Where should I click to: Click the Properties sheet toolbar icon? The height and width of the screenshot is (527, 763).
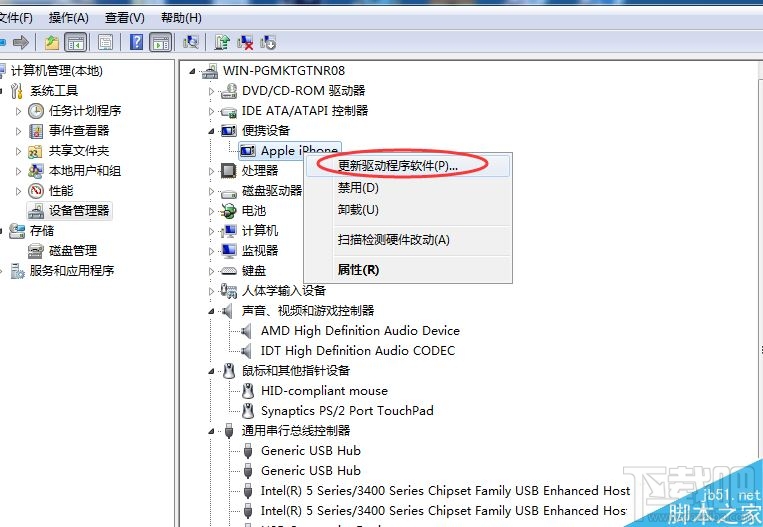pyautogui.click(x=106, y=43)
